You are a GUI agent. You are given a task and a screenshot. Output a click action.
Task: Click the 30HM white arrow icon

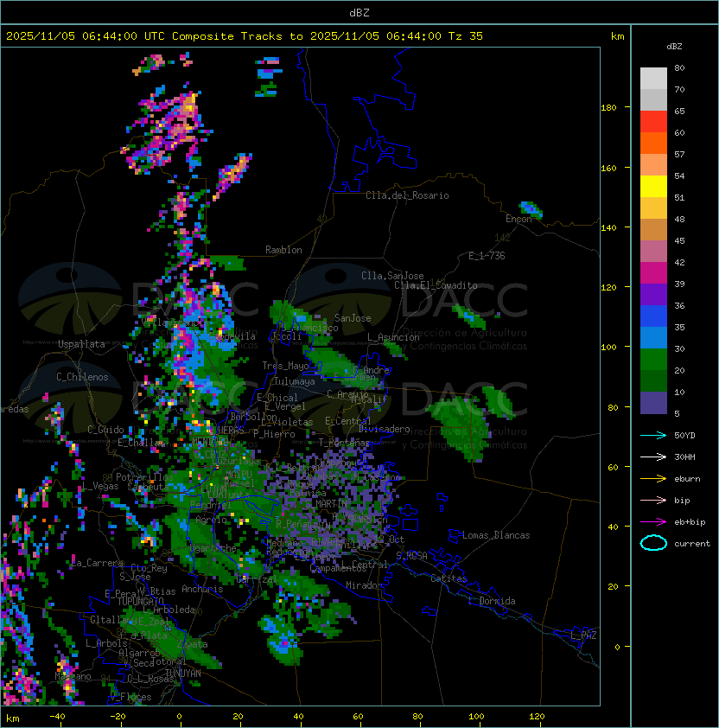(653, 457)
